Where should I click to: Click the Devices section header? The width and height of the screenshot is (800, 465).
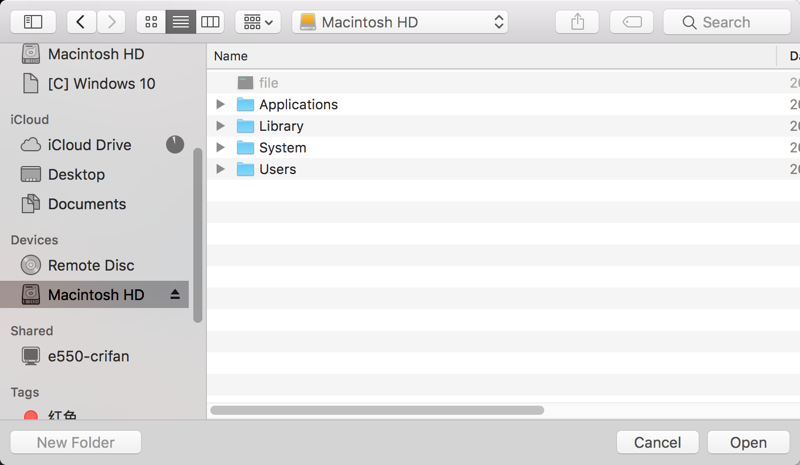click(34, 240)
